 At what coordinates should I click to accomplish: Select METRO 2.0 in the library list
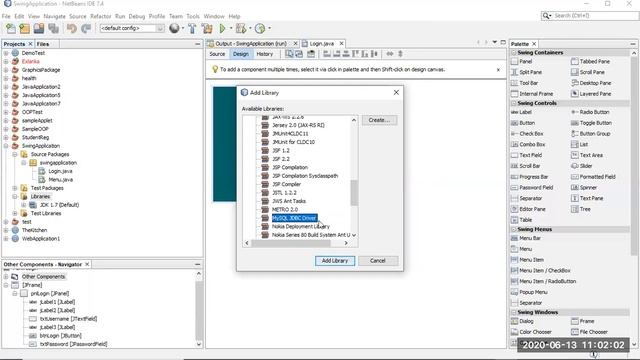285,209
